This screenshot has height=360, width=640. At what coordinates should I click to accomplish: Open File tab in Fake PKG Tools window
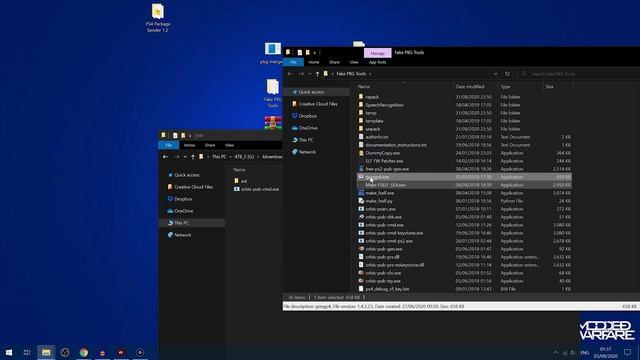coord(293,62)
